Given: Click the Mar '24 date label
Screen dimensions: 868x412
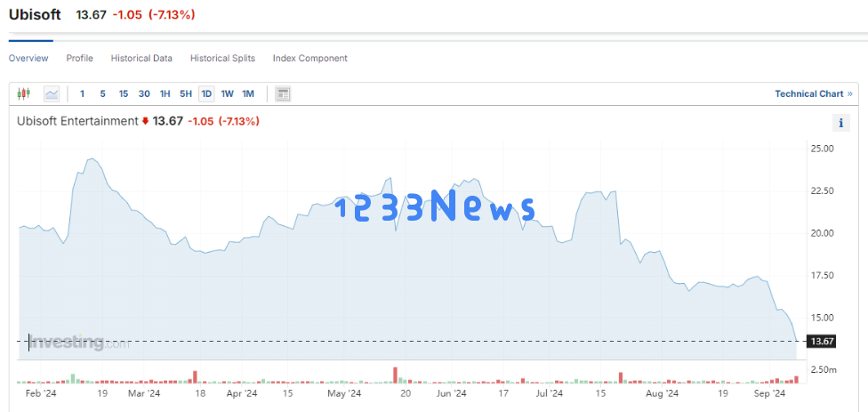Looking at the screenshot, I should pos(144,393).
